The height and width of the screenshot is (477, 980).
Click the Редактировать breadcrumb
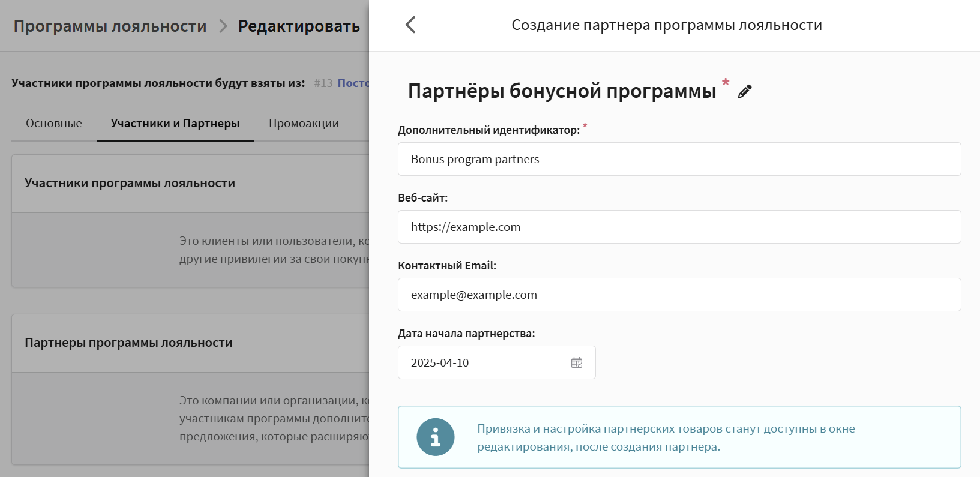[x=299, y=26]
